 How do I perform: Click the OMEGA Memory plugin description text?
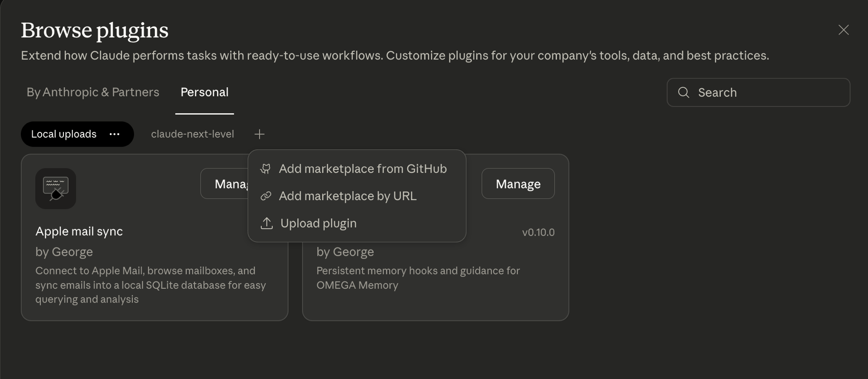[x=418, y=278]
